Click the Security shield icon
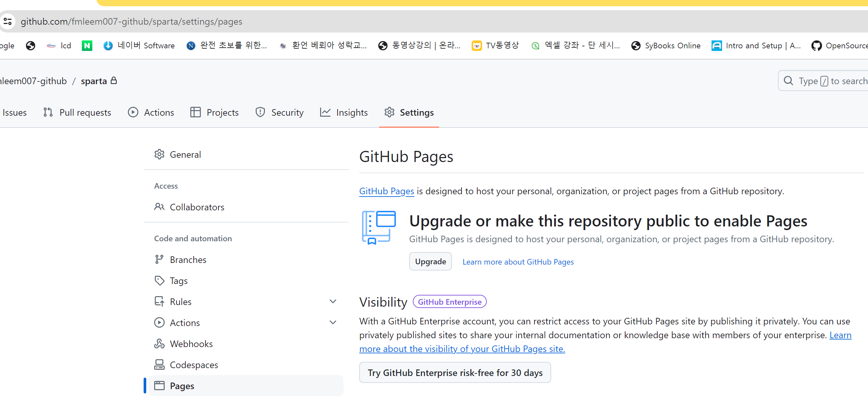 tap(260, 112)
